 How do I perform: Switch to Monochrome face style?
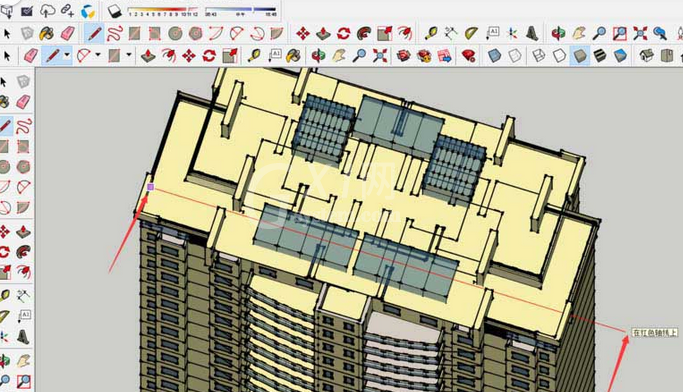click(x=620, y=56)
